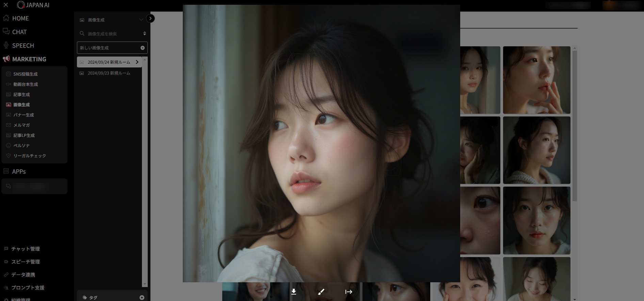Click the download icon below the image
644x301 pixels.
(x=294, y=292)
